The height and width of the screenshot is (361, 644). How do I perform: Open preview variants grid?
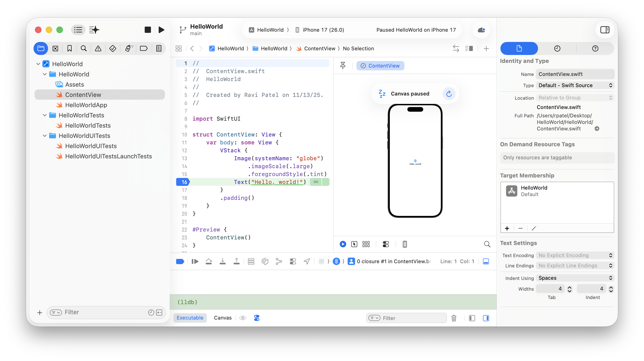tap(366, 244)
